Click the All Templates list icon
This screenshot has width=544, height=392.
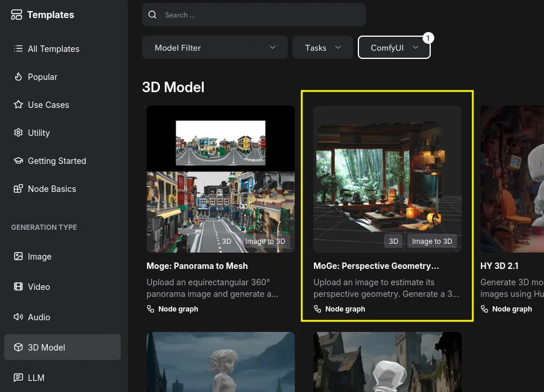[18, 48]
